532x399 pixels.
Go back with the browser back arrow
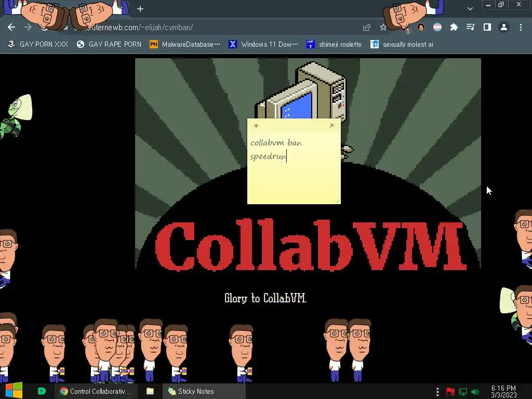click(11, 27)
